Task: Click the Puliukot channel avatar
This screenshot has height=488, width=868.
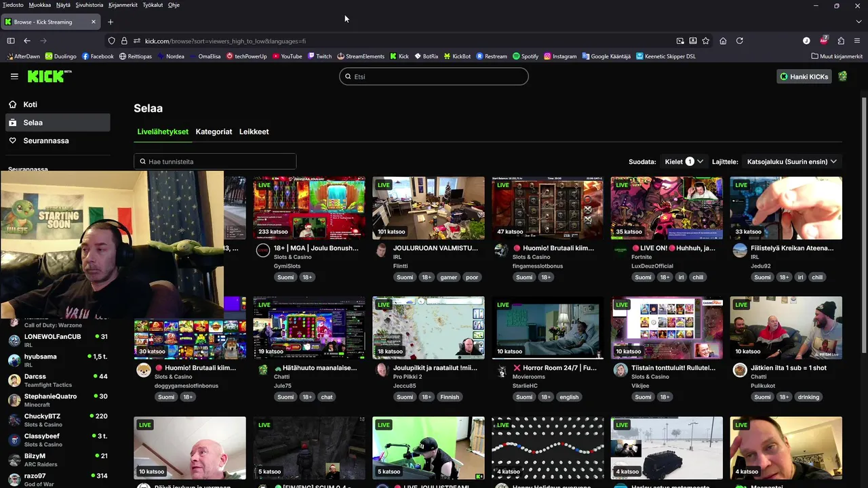Action: (740, 371)
